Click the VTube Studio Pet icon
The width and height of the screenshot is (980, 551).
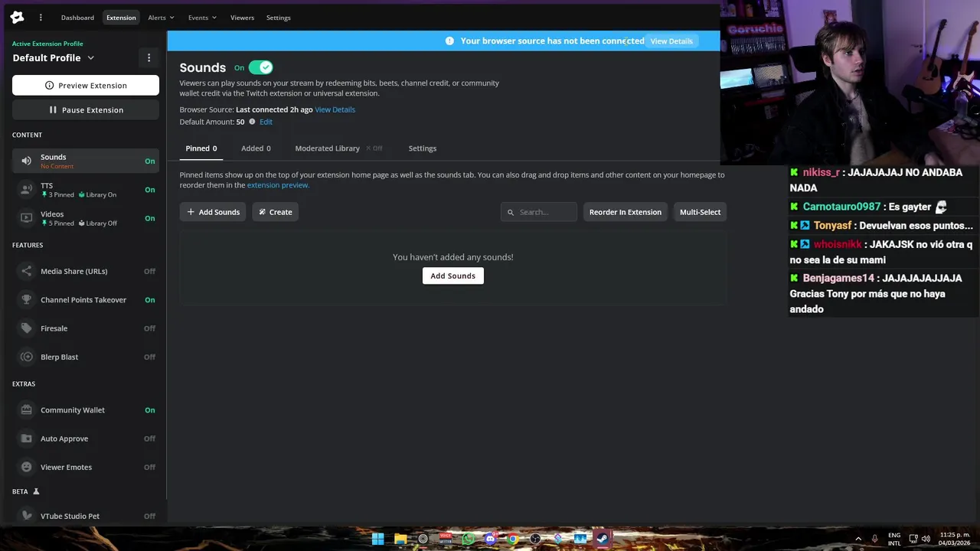point(27,516)
